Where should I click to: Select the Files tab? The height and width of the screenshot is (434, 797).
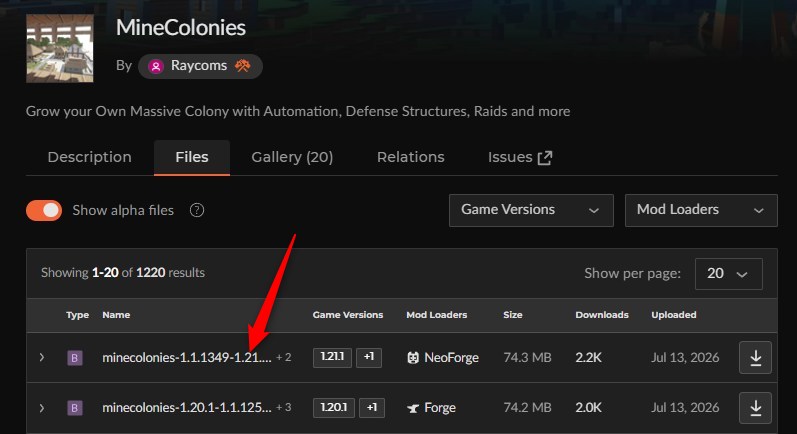click(x=192, y=157)
